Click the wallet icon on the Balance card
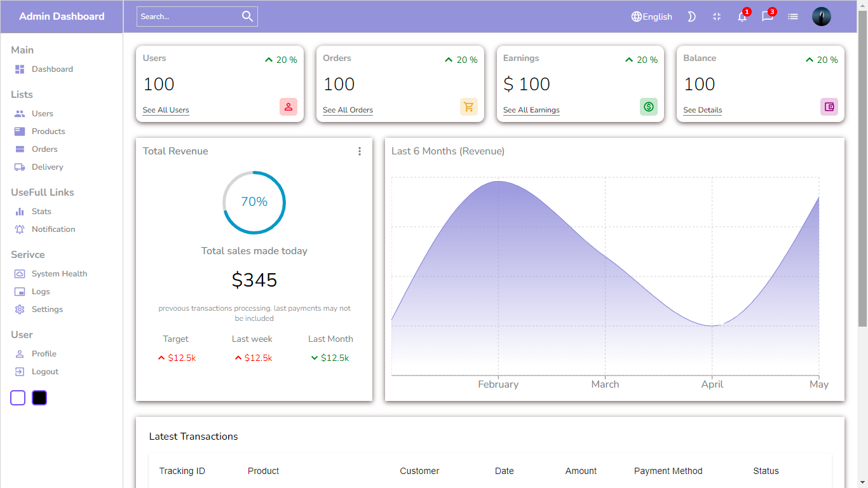Screen dimensions: 868x488 point(829,107)
